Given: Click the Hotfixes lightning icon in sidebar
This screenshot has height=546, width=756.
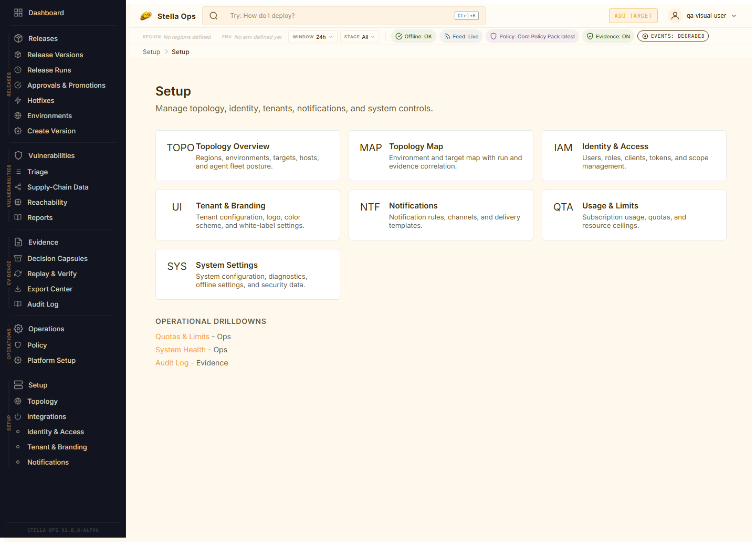Looking at the screenshot, I should 18,100.
